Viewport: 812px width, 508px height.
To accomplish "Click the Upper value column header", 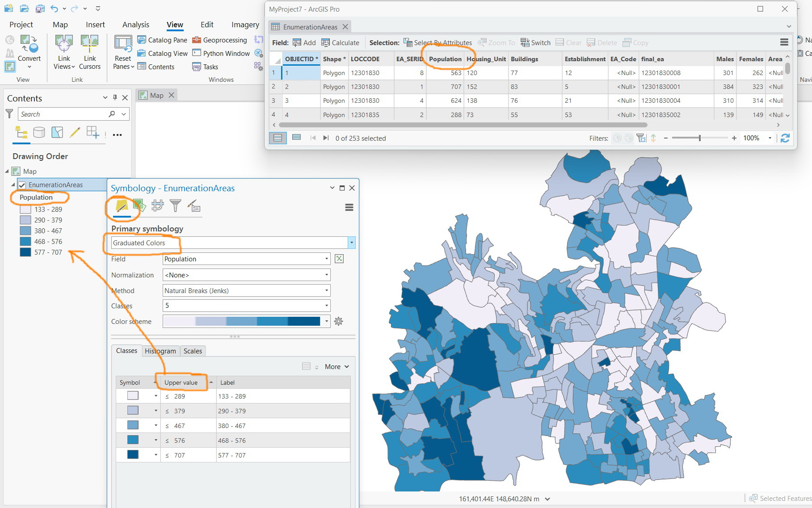I will (x=181, y=382).
